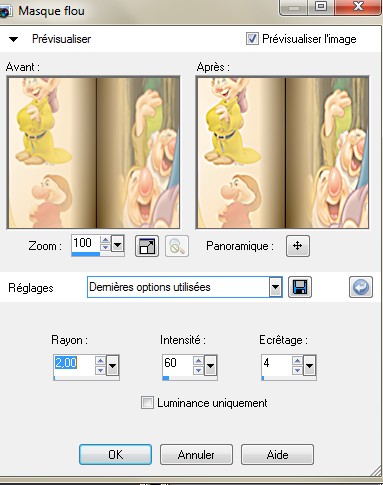Click the magnifier zoom preview icon
Screen dimensions: 383x485
point(177,246)
